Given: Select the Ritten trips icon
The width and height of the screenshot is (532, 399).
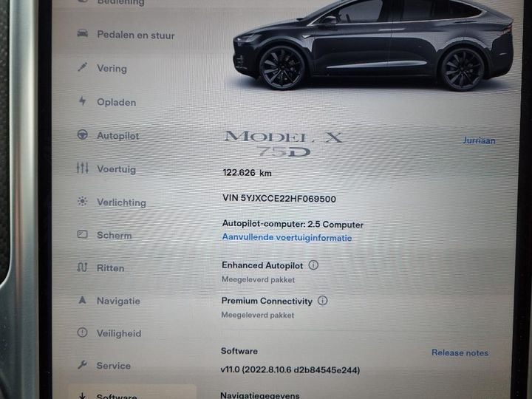Looking at the screenshot, I should 82,267.
